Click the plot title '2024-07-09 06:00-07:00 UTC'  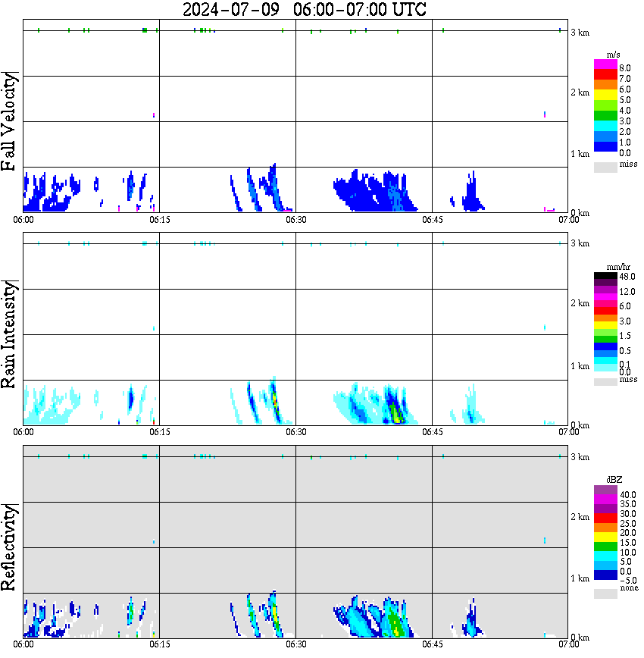pyautogui.click(x=305, y=9)
